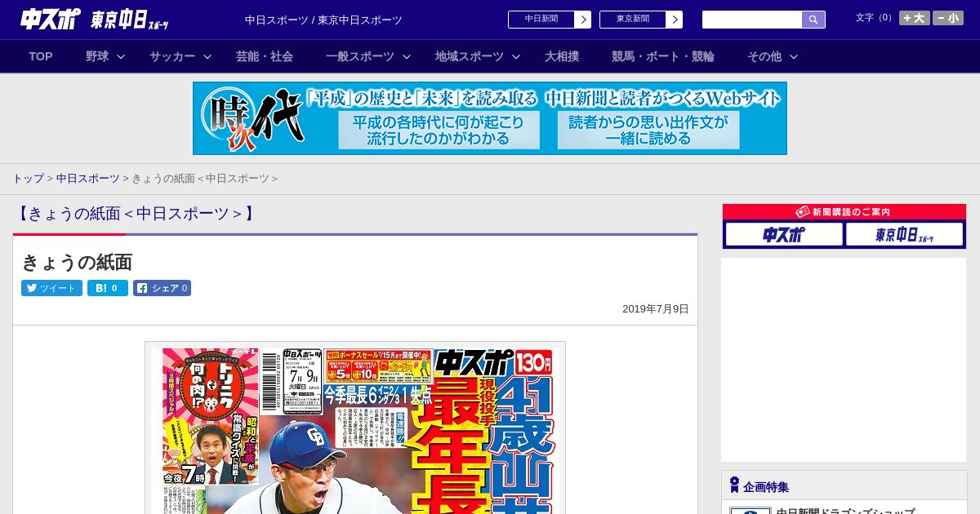Select 芸能・社会 in navigation

(265, 56)
